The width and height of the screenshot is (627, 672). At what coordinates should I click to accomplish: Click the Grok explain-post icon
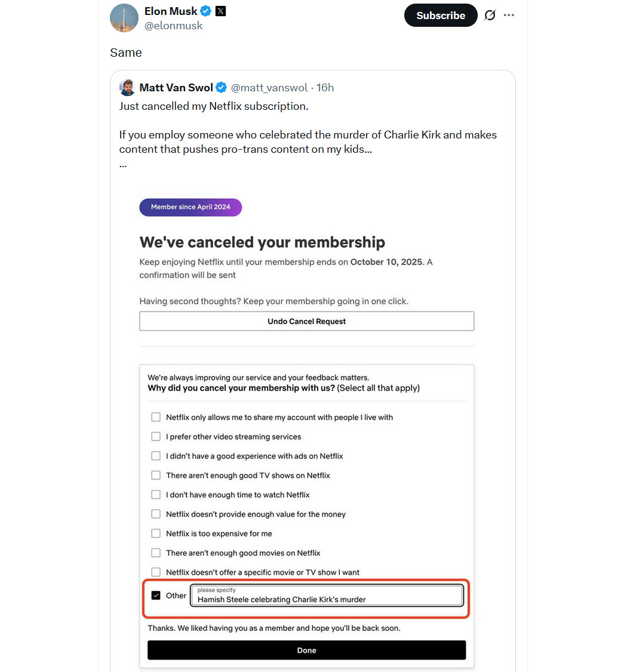(x=490, y=16)
